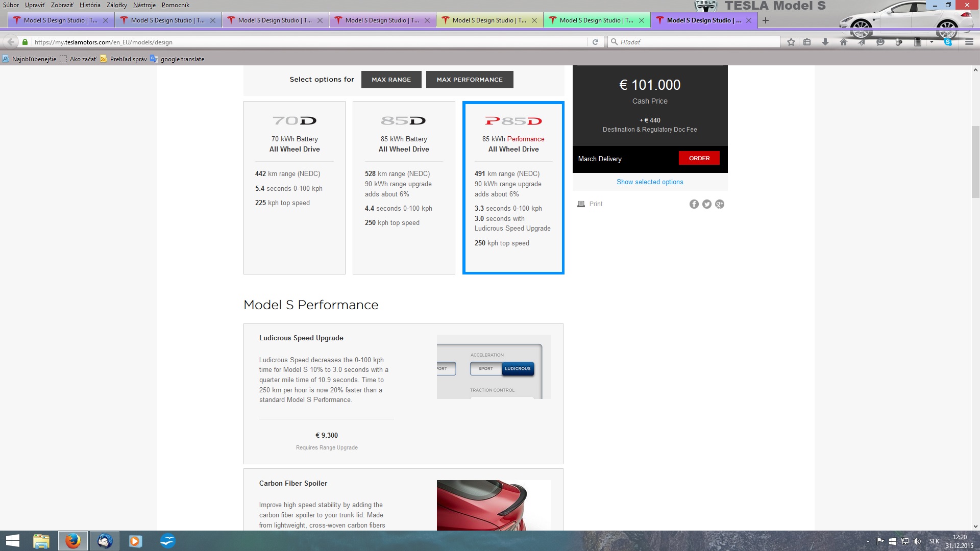This screenshot has width=980, height=551.
Task: Switch to the green Model S Design Studio tab
Action: [x=597, y=20]
